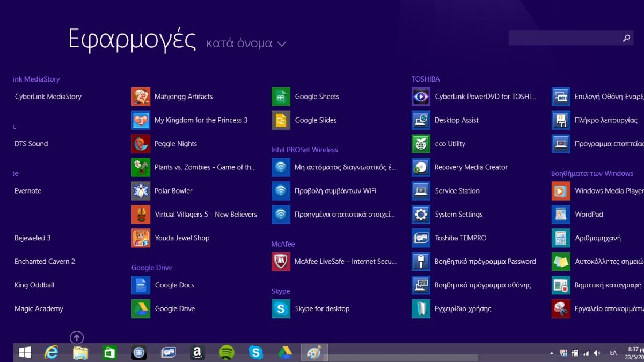Open the κατά όνομα sort dropdown
644x362 pixels.
246,43
